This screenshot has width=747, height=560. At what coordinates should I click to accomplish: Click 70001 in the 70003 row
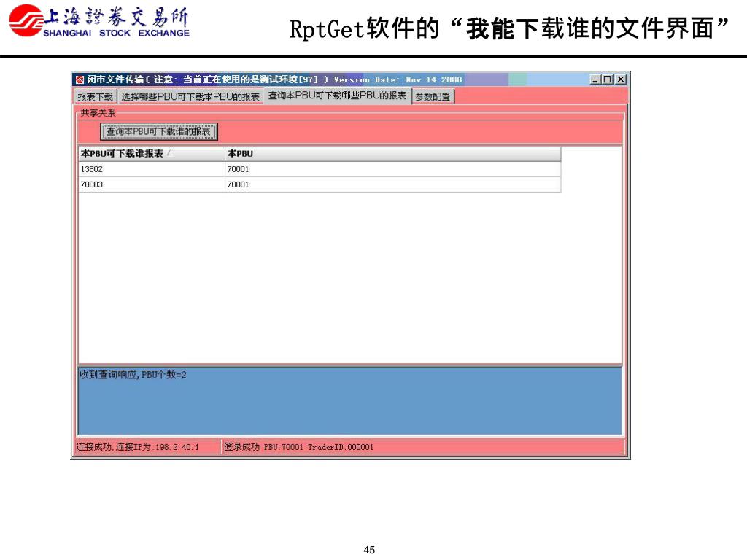tap(392, 184)
